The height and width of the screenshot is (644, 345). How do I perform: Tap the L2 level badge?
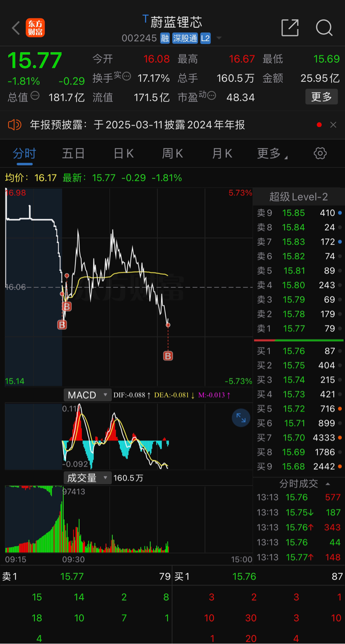point(205,38)
